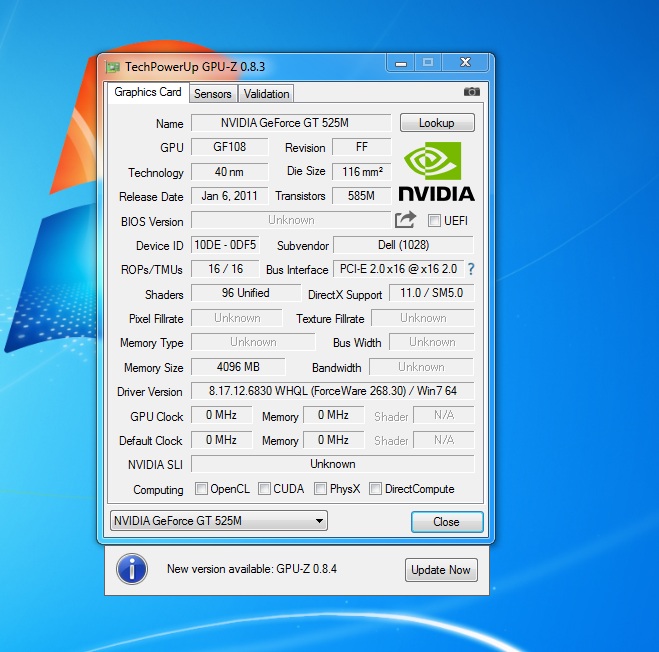Click the Driver Version field 8.17.12.6830
Viewport: 659px width, 652px height.
(332, 391)
